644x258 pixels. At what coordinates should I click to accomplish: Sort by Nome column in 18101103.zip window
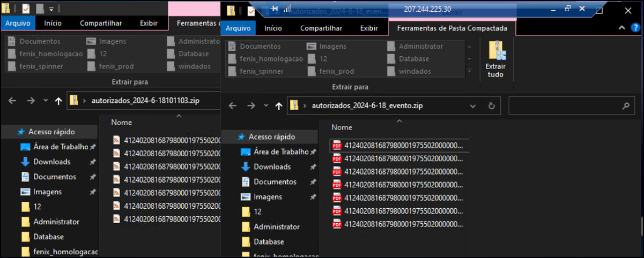click(121, 123)
